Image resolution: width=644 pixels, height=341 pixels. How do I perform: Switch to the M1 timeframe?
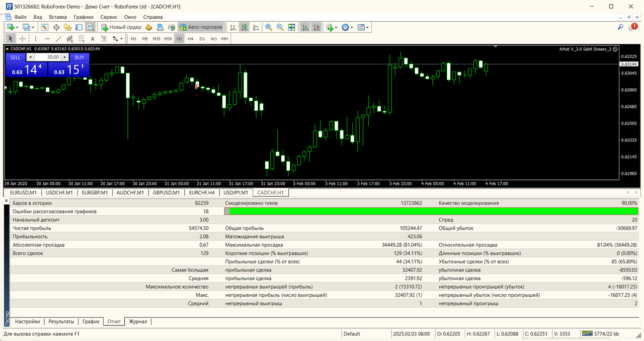click(133, 38)
